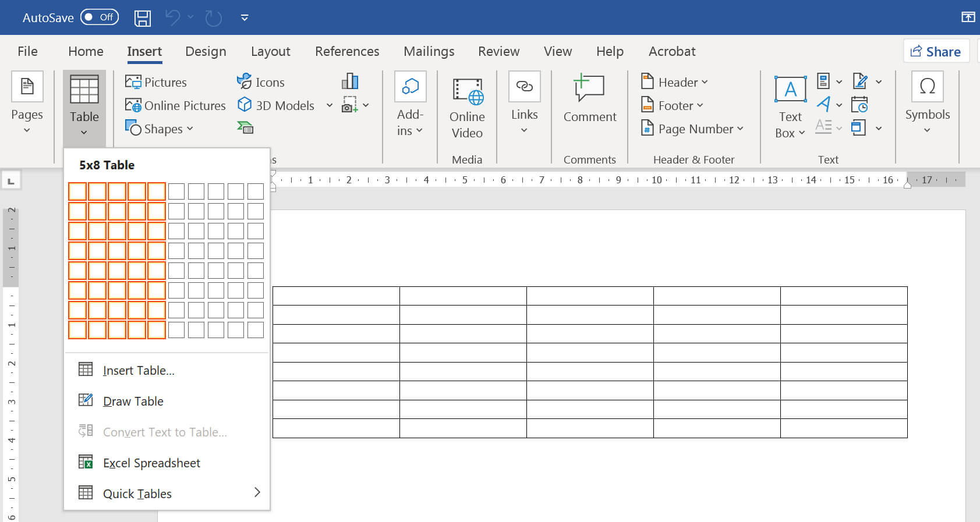Click the right indent marker on the ruler

pos(907,184)
